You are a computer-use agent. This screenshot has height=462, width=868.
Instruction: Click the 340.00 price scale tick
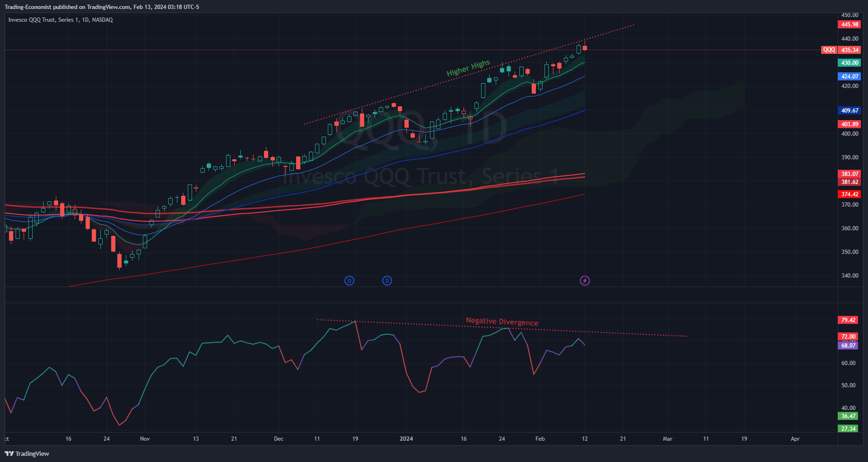(x=850, y=276)
